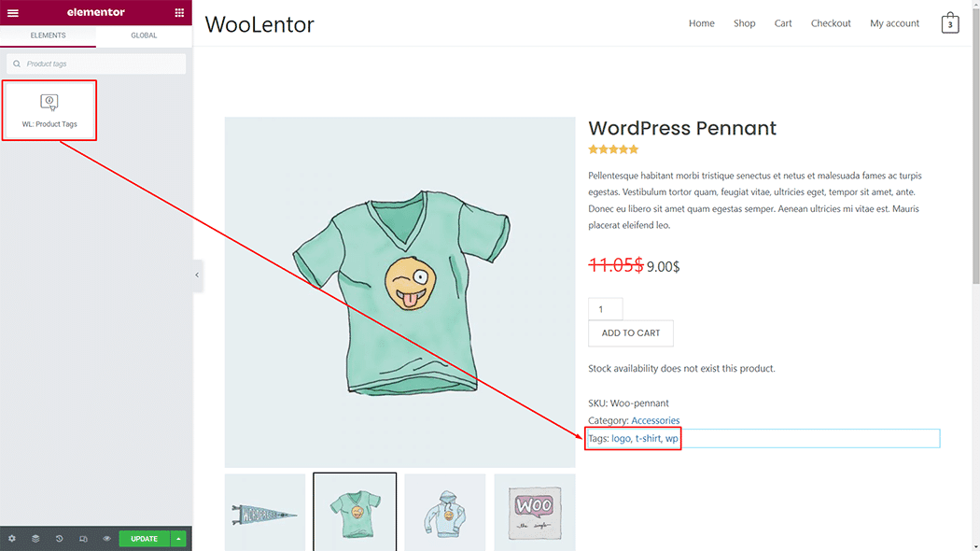Select the WL: Product Tags widget

coord(49,110)
